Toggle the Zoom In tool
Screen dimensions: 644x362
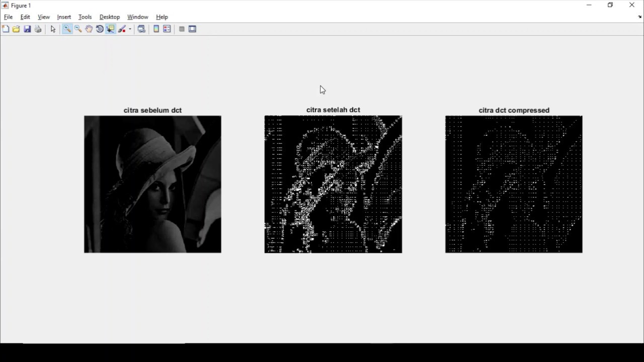67,29
